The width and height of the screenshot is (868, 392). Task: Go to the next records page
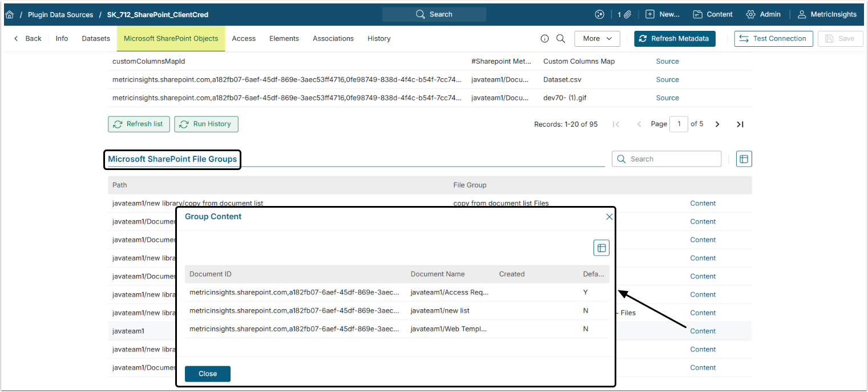(717, 124)
